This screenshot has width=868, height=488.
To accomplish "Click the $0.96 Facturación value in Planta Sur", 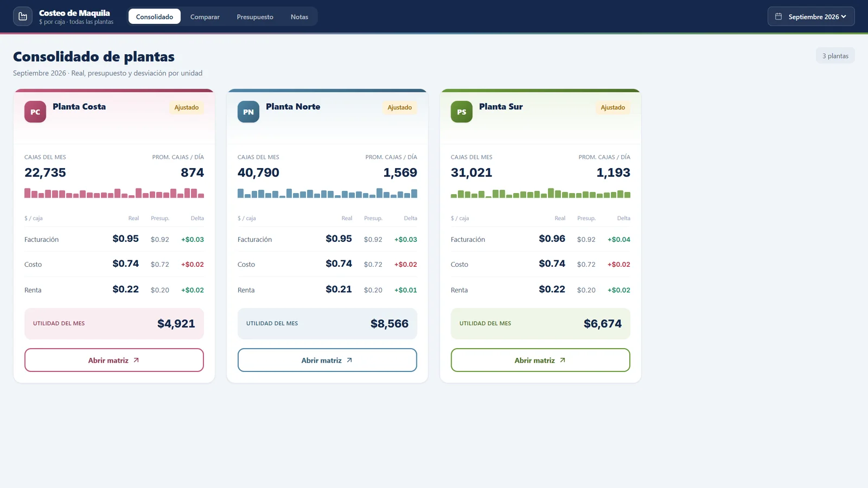I will [x=552, y=239].
